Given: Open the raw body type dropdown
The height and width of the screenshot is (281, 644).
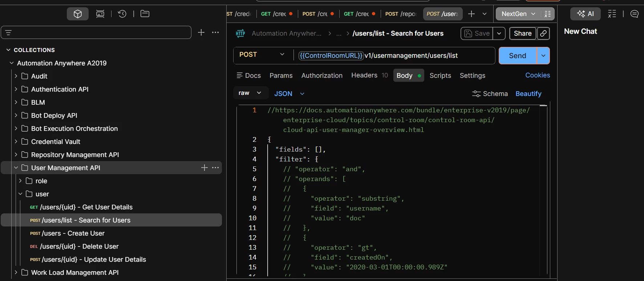Looking at the screenshot, I should pyautogui.click(x=251, y=93).
